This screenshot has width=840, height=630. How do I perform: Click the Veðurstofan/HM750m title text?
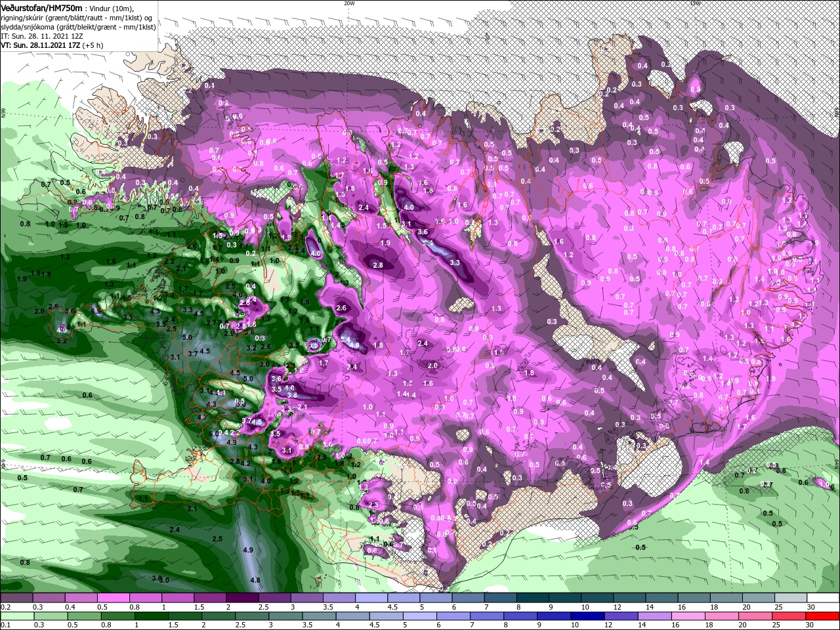41,7
